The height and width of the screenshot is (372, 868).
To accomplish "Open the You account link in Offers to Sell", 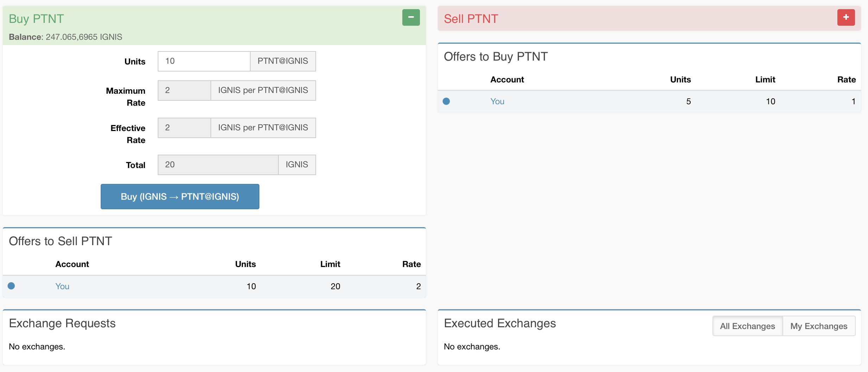I will [62, 286].
